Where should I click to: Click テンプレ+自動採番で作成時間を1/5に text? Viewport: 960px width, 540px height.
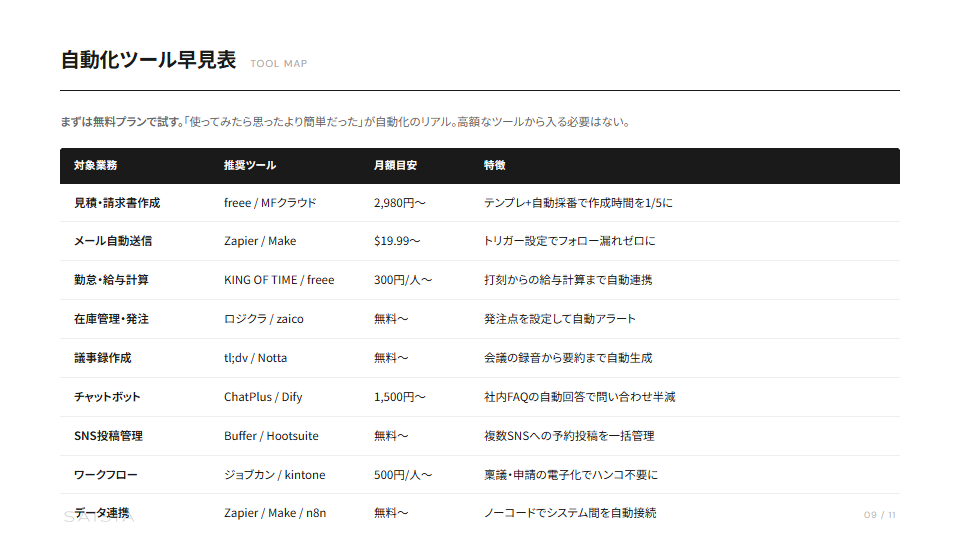click(578, 203)
